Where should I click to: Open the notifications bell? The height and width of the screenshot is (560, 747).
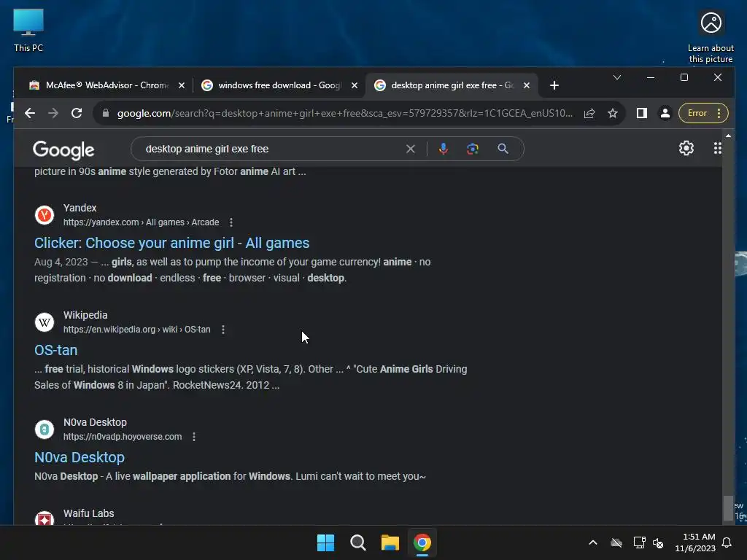click(x=727, y=542)
